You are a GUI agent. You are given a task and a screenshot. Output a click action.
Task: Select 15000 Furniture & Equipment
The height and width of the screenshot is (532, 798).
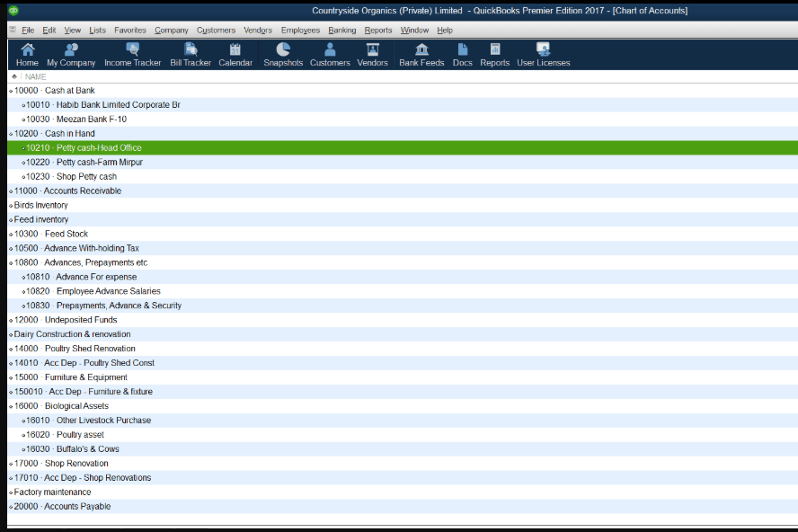tap(402, 377)
